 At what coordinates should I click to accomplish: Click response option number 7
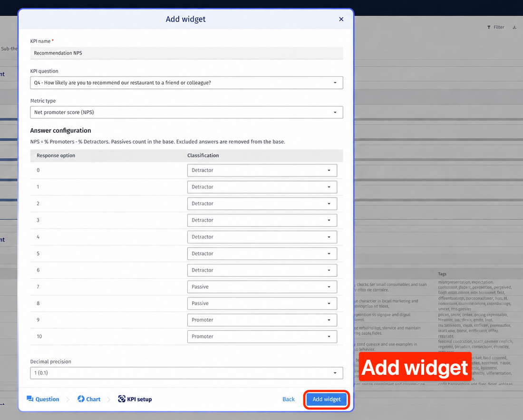point(38,286)
